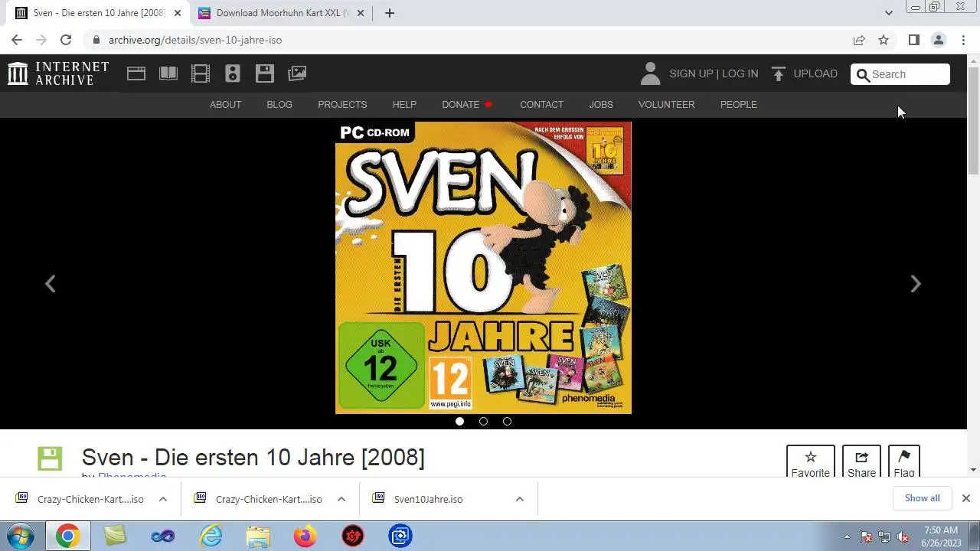View site information lock icon
The height and width of the screenshot is (551, 980).
[96, 40]
